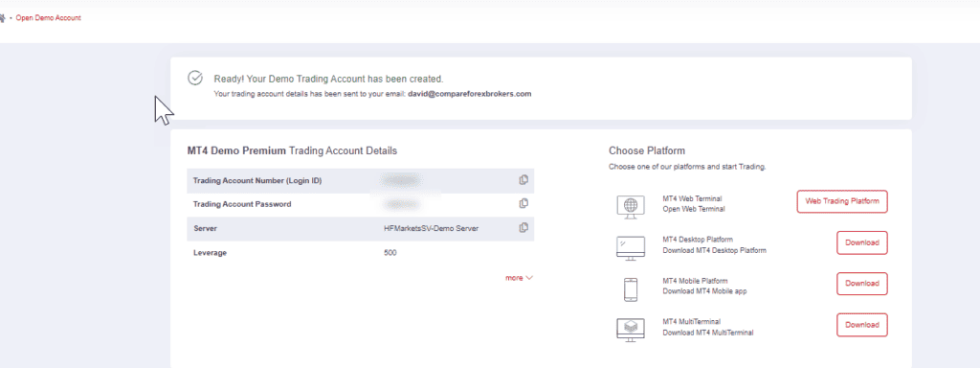Select the HFMarketsSV-Demo Server value
The height and width of the screenshot is (368, 980).
click(x=432, y=228)
